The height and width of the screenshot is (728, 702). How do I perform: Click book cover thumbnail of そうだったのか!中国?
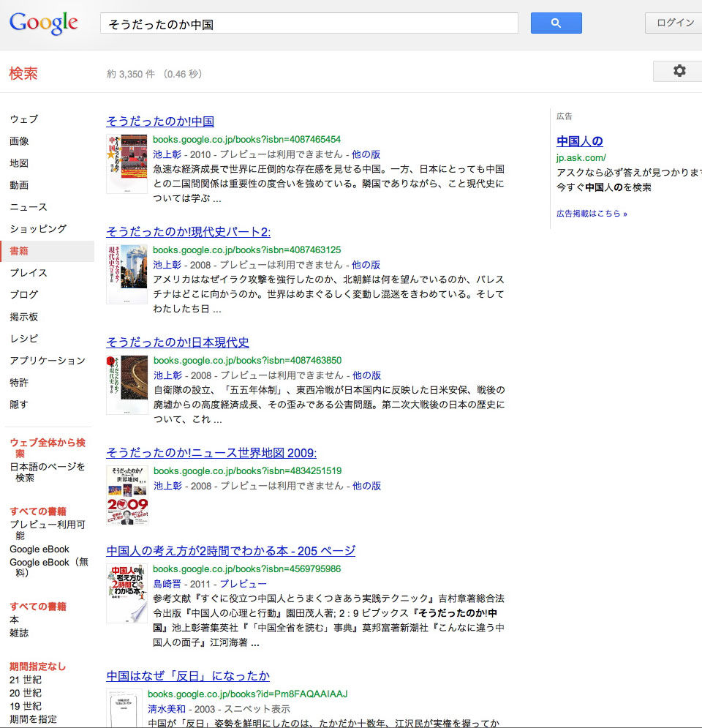(127, 164)
